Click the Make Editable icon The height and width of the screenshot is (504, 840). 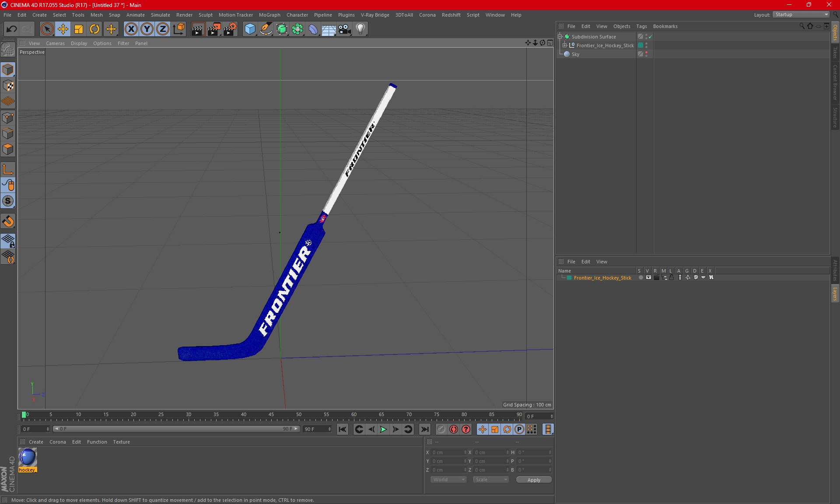click(8, 50)
